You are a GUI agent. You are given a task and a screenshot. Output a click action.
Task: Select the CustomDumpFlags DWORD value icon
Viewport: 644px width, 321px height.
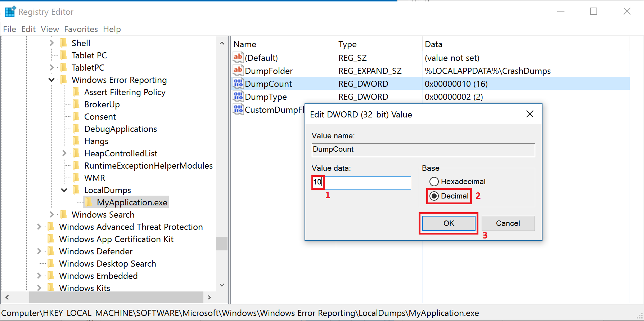238,110
